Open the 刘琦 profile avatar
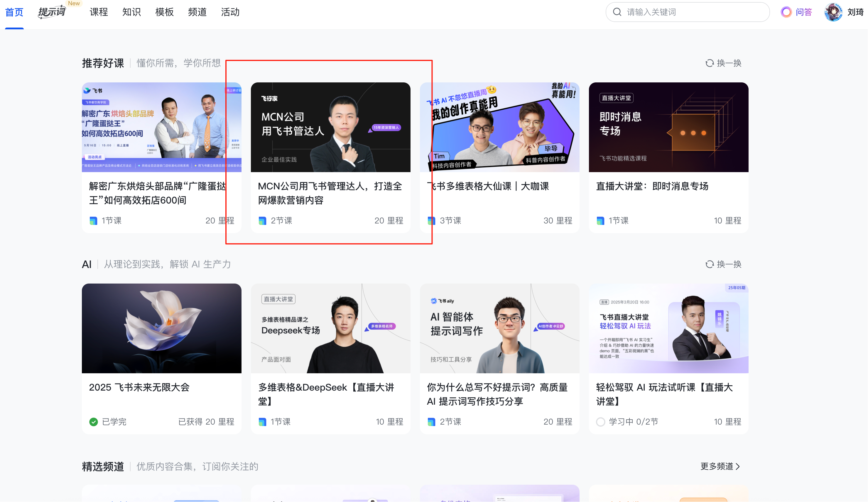 coord(833,12)
